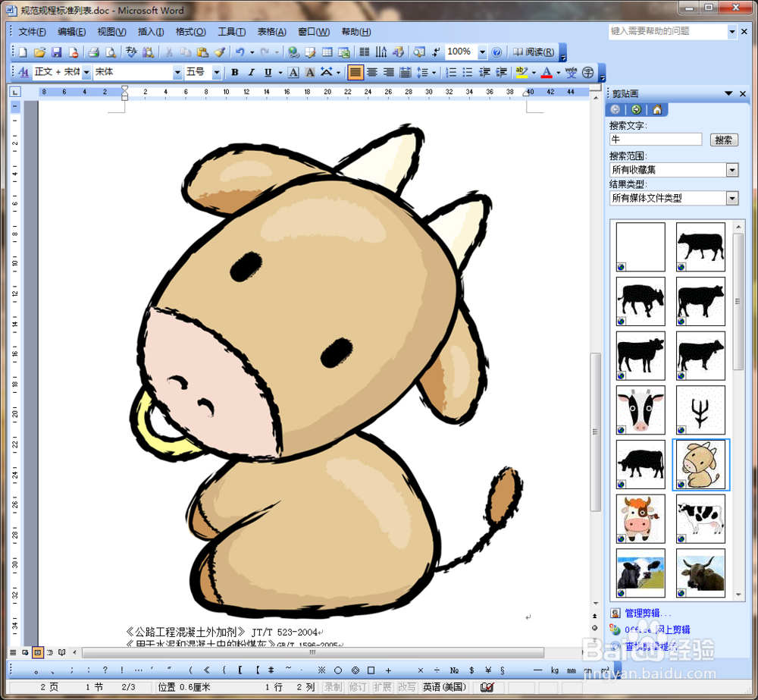
Task: Click the 搜索文字 input field
Action: point(656,140)
